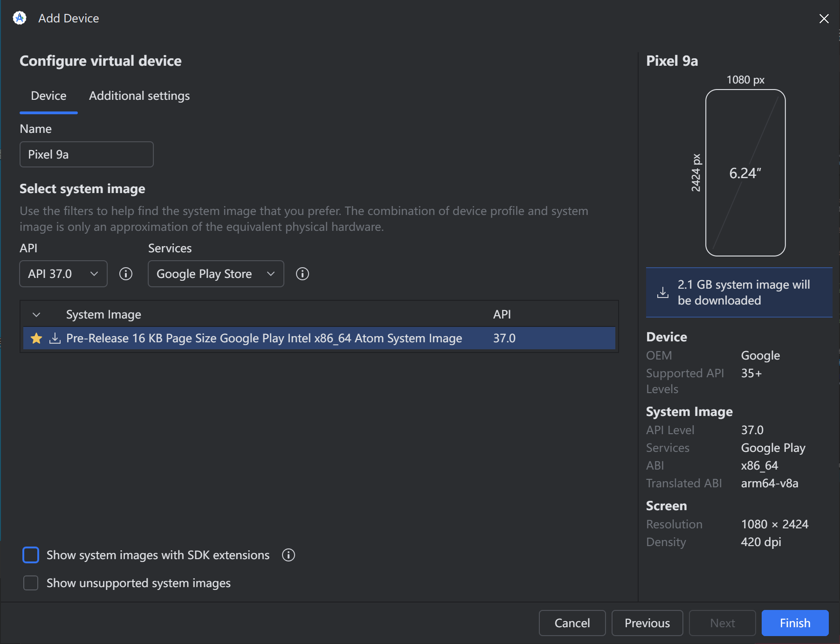Click the 37.0 API cell in table
This screenshot has width=840, height=644.
(x=504, y=338)
